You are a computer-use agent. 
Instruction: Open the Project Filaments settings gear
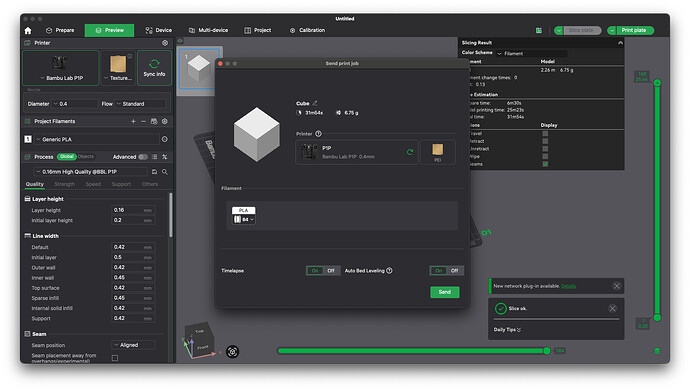pos(165,121)
